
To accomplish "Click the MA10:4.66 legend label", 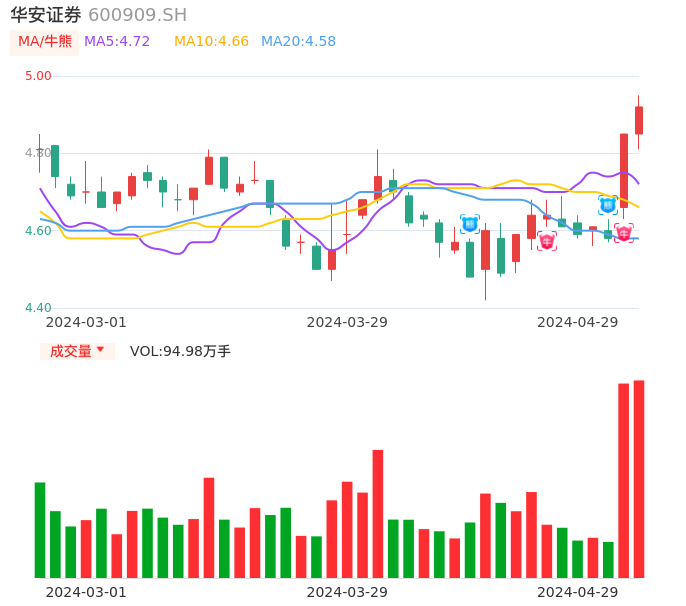I will pyautogui.click(x=211, y=42).
